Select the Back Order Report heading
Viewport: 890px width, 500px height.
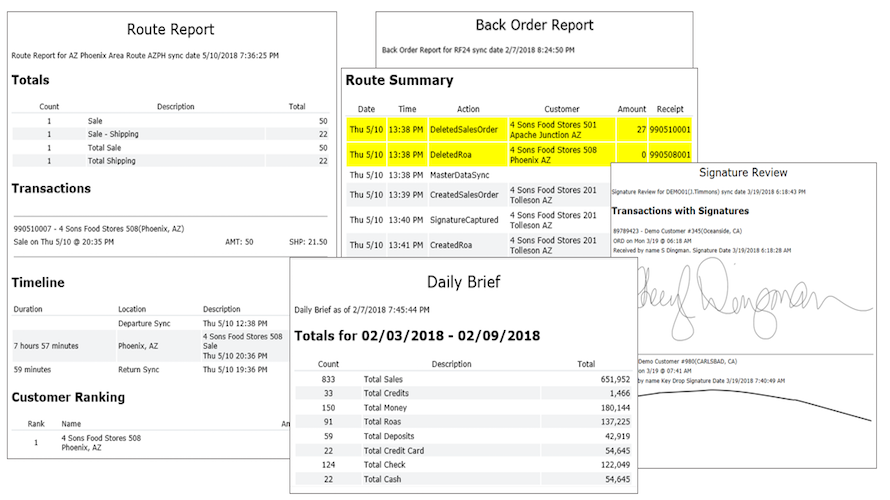tap(534, 25)
